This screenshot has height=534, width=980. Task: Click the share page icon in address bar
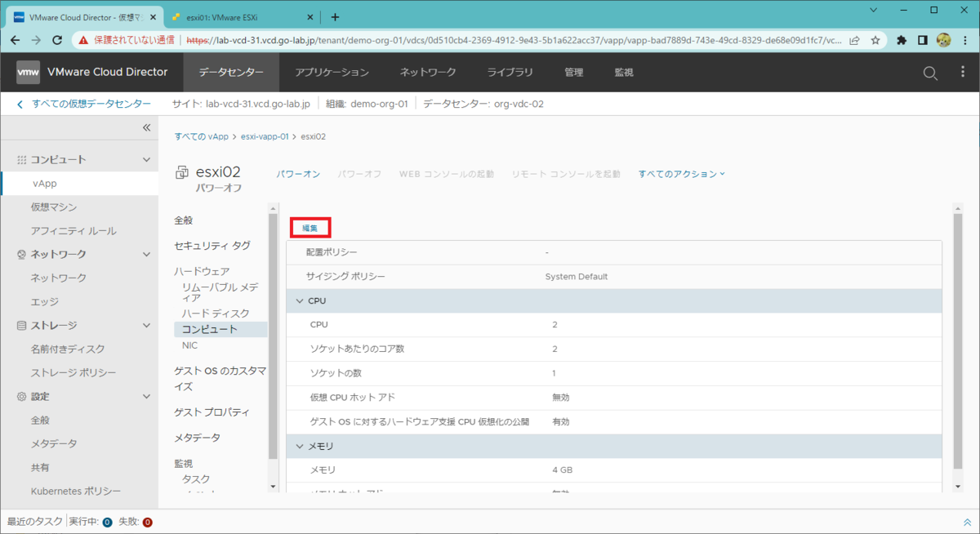click(854, 39)
